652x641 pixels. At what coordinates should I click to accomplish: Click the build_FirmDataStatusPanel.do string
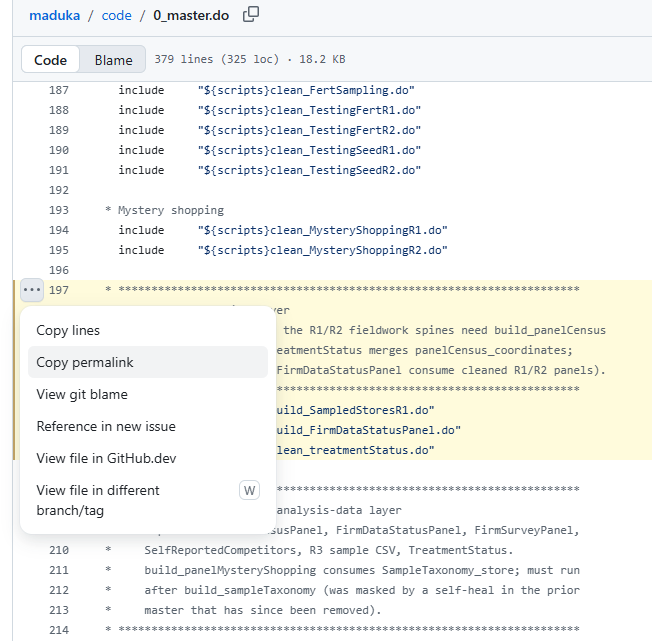tap(369, 430)
